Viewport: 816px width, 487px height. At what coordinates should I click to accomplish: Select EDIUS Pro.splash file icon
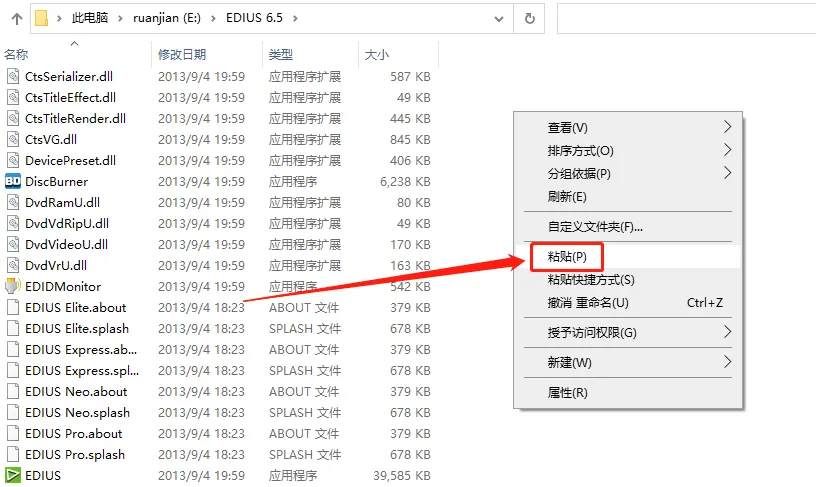click(13, 454)
